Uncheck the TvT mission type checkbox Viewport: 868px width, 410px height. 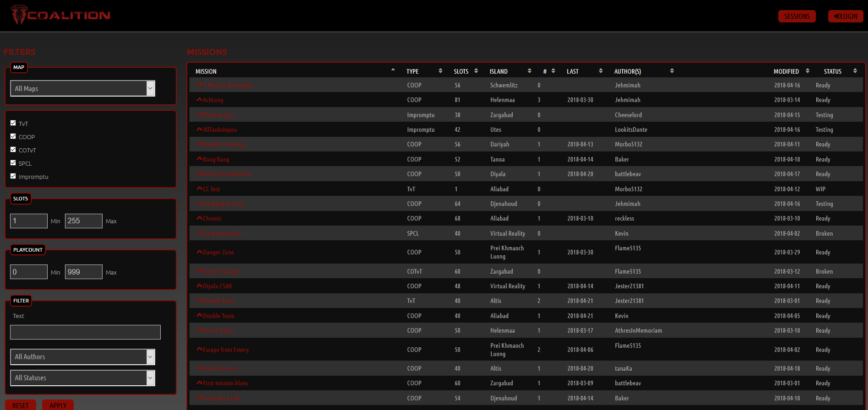(x=13, y=123)
